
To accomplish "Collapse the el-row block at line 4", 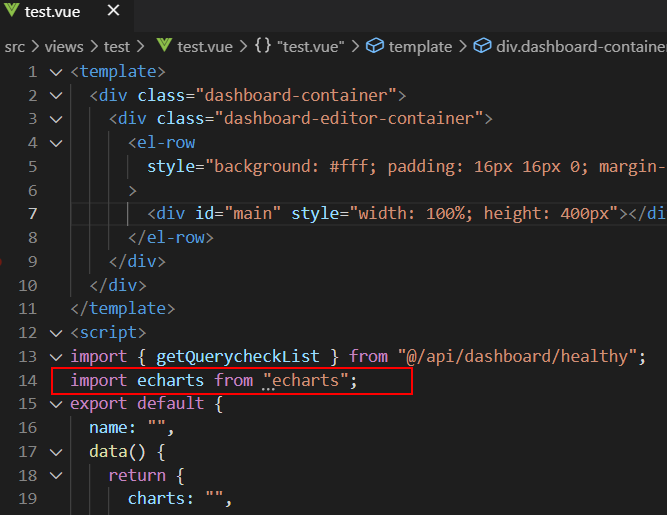I will point(56,143).
